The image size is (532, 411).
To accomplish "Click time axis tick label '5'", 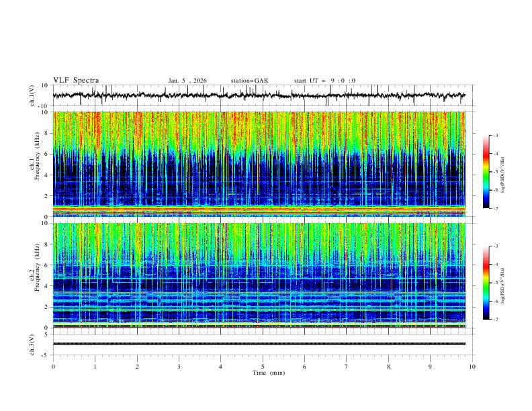I will pyautogui.click(x=263, y=367).
